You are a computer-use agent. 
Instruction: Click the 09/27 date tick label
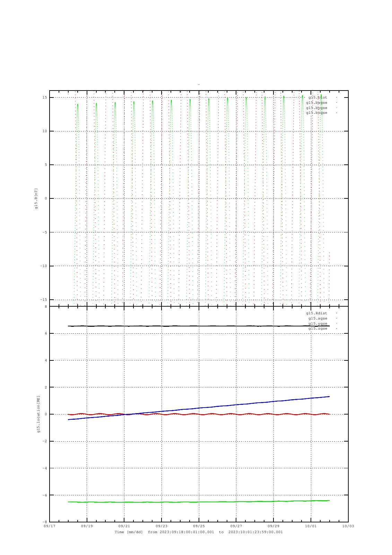tap(236, 526)
